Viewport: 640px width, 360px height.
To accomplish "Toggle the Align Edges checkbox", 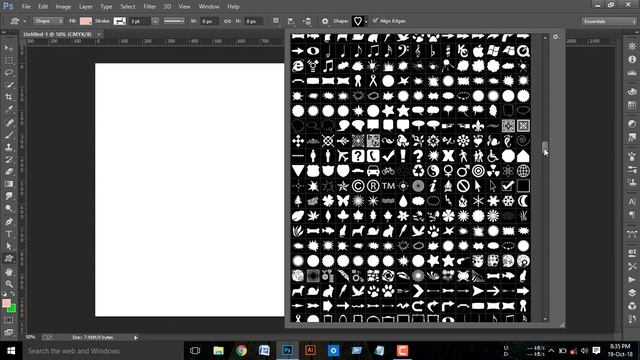I will 375,21.
